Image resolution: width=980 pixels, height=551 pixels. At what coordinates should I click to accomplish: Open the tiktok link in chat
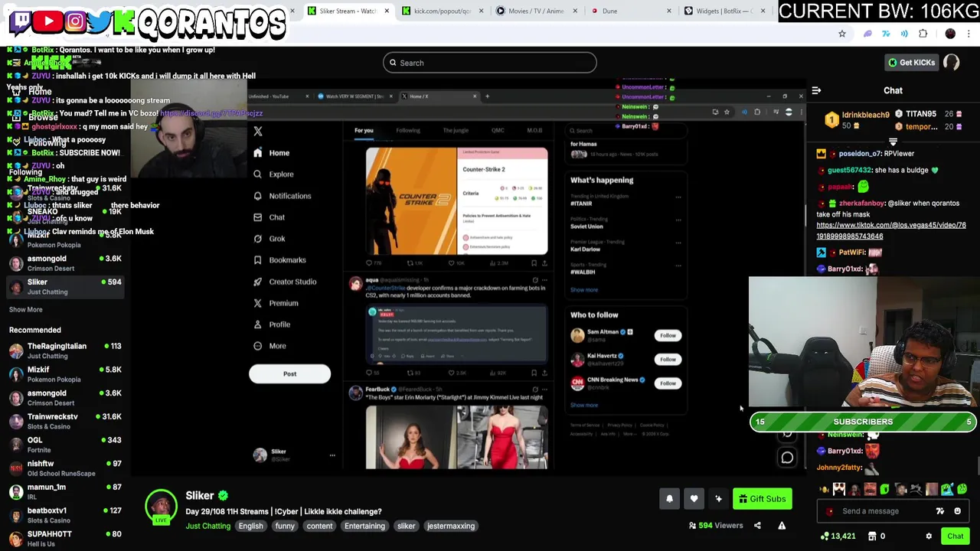click(891, 230)
